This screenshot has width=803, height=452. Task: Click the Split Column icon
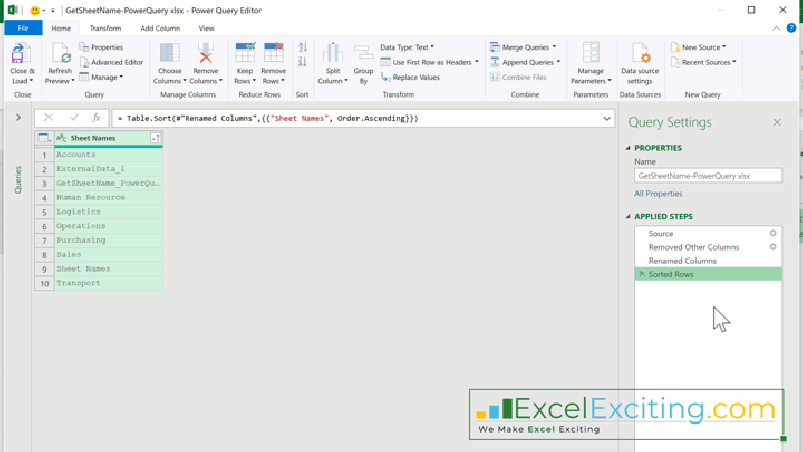(333, 54)
